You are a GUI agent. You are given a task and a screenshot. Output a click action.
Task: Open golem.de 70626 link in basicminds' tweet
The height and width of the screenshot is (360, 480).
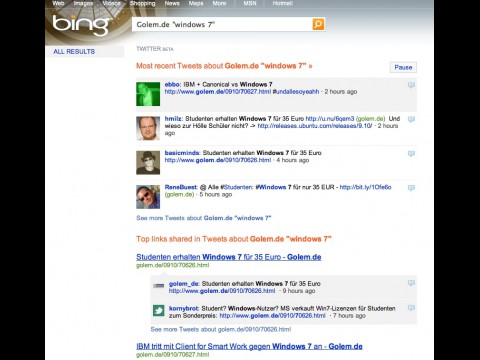pyautogui.click(x=218, y=160)
